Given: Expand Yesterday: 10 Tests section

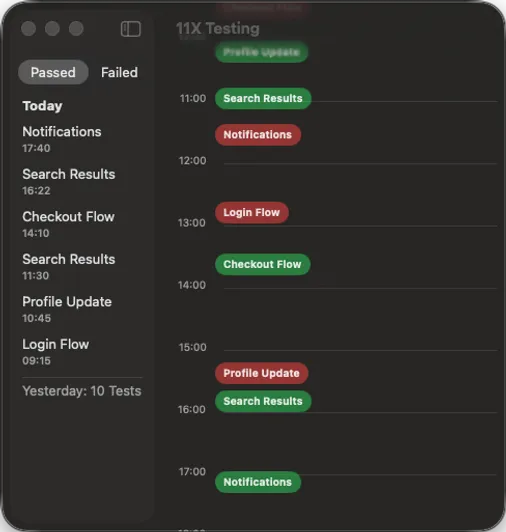Looking at the screenshot, I should [x=82, y=391].
